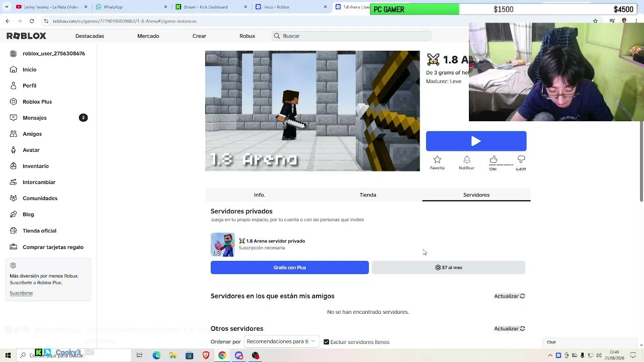Open Comprar tarjetas regalo
This screenshot has height=362, width=644.
53,247
